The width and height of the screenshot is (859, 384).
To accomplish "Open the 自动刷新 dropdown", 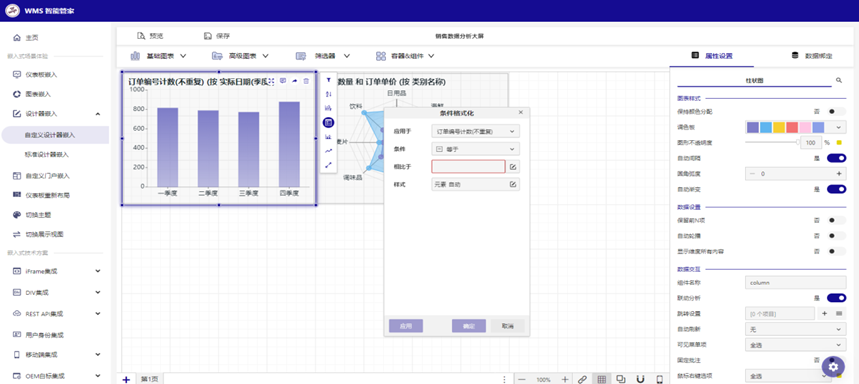I will point(795,329).
